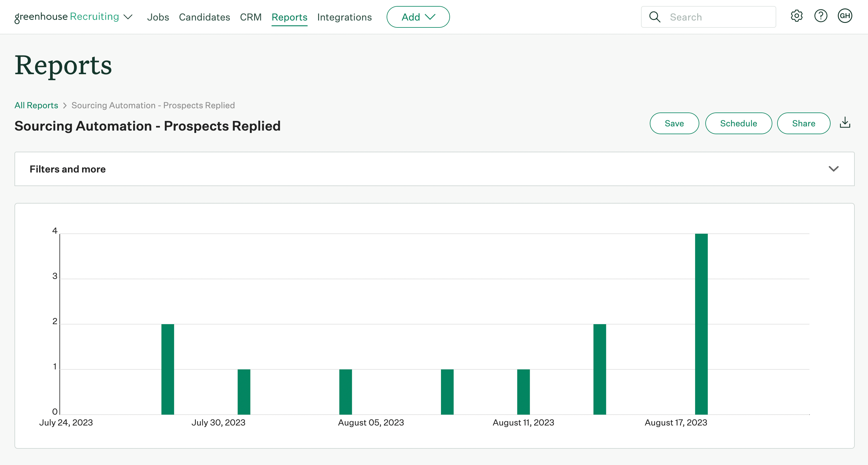Click the Search magnifier icon
The image size is (868, 465).
pyautogui.click(x=654, y=17)
